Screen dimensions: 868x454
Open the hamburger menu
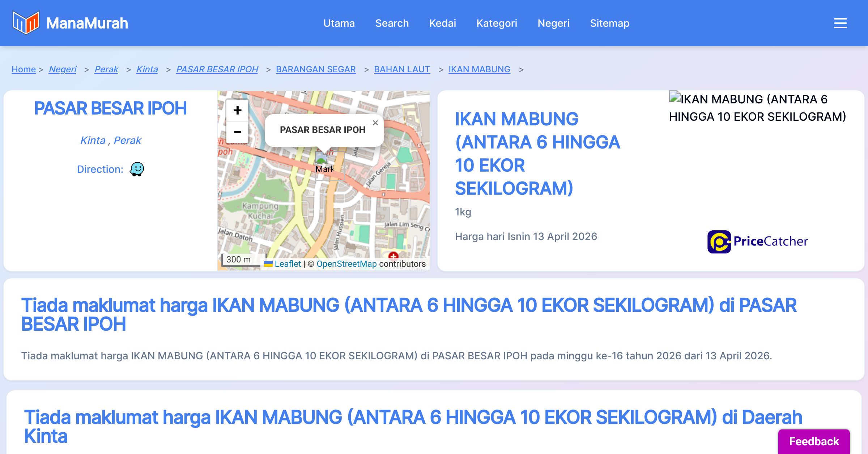[x=840, y=23]
